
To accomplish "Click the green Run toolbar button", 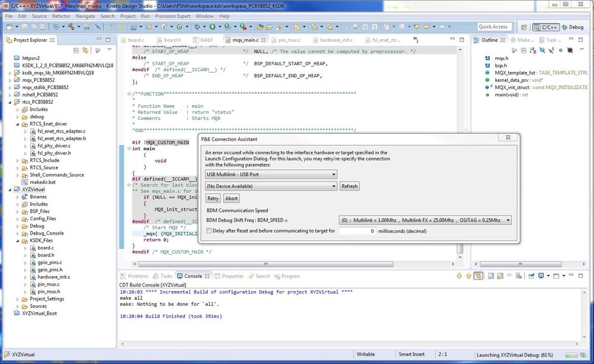I will click(212, 27).
